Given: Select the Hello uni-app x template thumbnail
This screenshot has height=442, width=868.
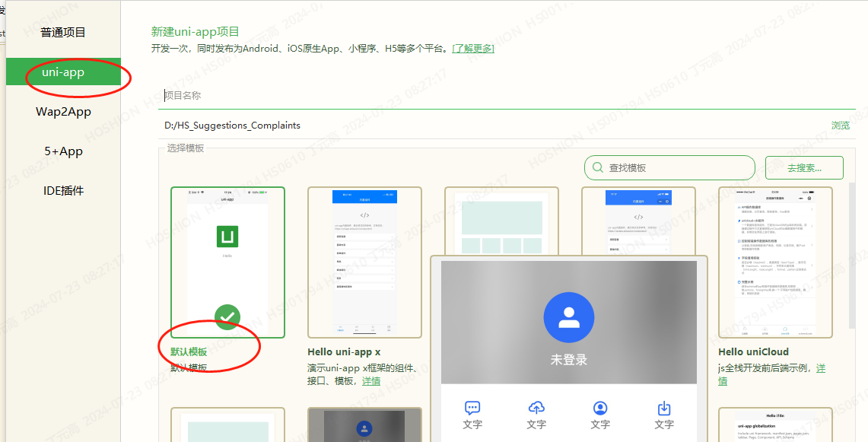Looking at the screenshot, I should (x=365, y=262).
